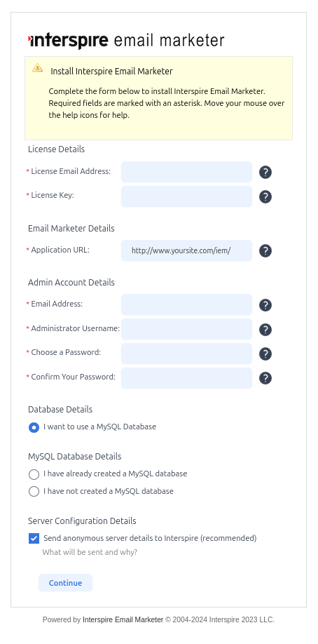Open Application URL help icon
318x644 pixels.
coord(265,250)
